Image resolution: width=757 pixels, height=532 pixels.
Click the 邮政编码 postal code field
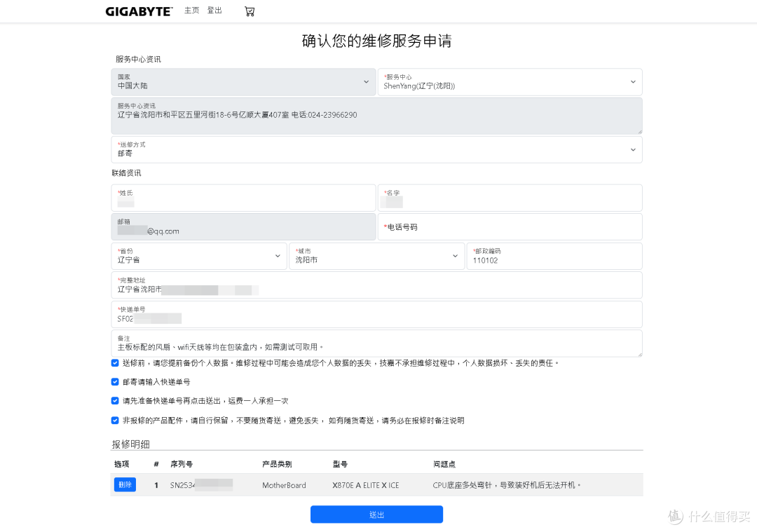pos(554,257)
